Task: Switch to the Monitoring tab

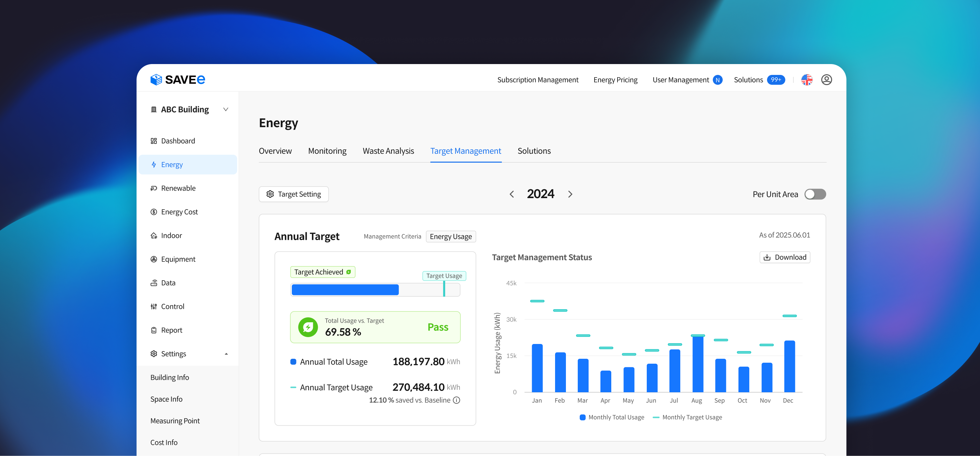Action: (327, 151)
